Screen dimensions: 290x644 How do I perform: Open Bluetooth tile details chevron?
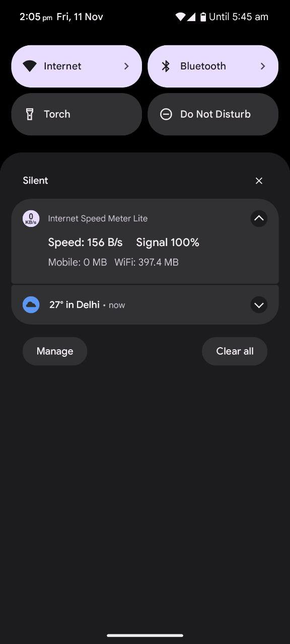click(263, 66)
